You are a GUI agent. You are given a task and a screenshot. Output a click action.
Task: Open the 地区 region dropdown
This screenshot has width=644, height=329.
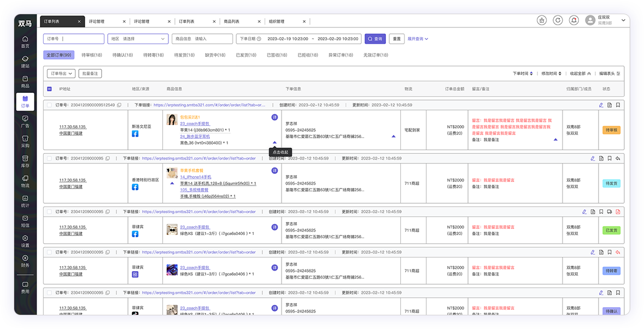tap(138, 39)
